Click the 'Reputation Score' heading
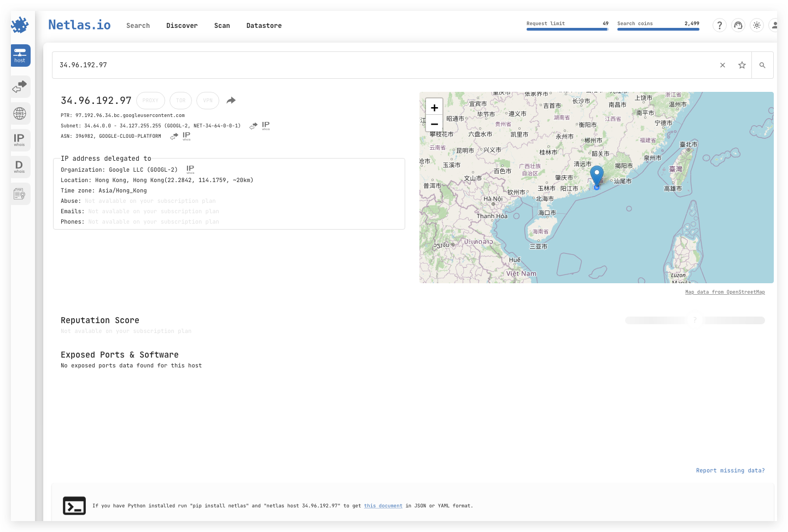 click(100, 320)
